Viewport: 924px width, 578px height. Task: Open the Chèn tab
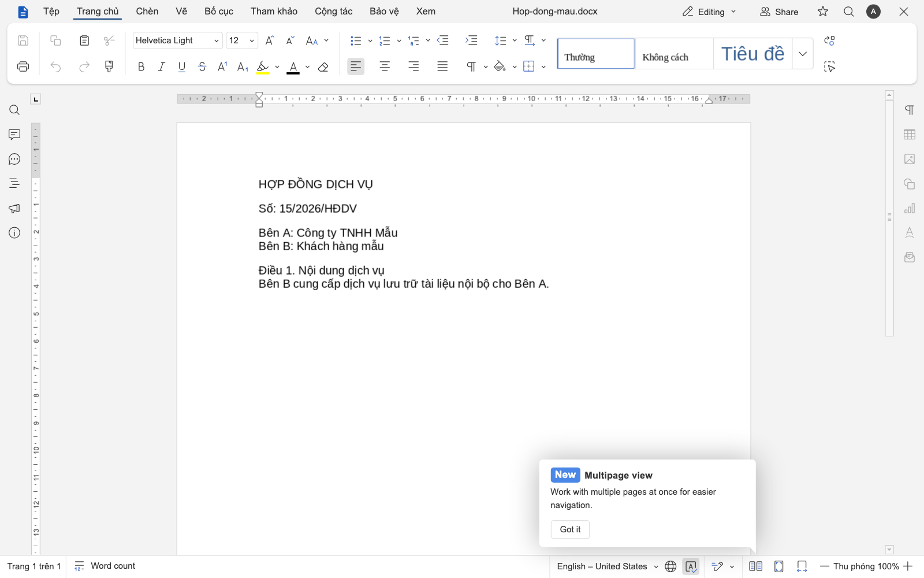coord(147,12)
